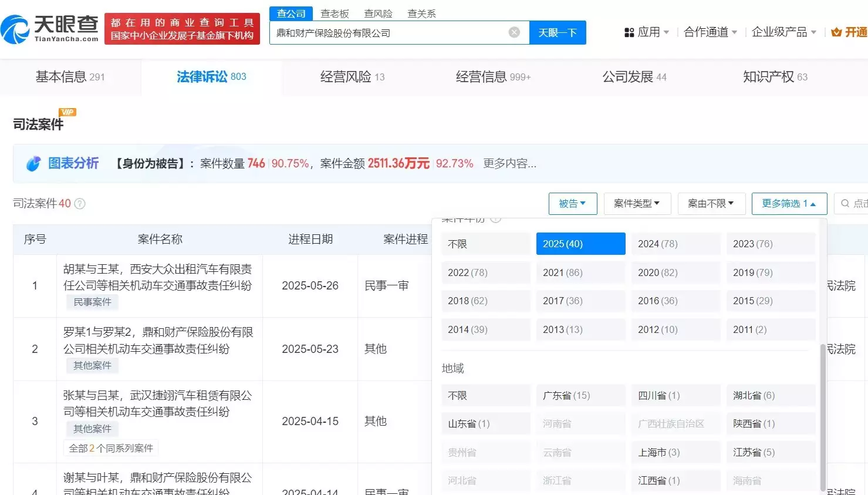Open the 被告 identity filter dropdown
The height and width of the screenshot is (495, 868).
click(x=573, y=204)
